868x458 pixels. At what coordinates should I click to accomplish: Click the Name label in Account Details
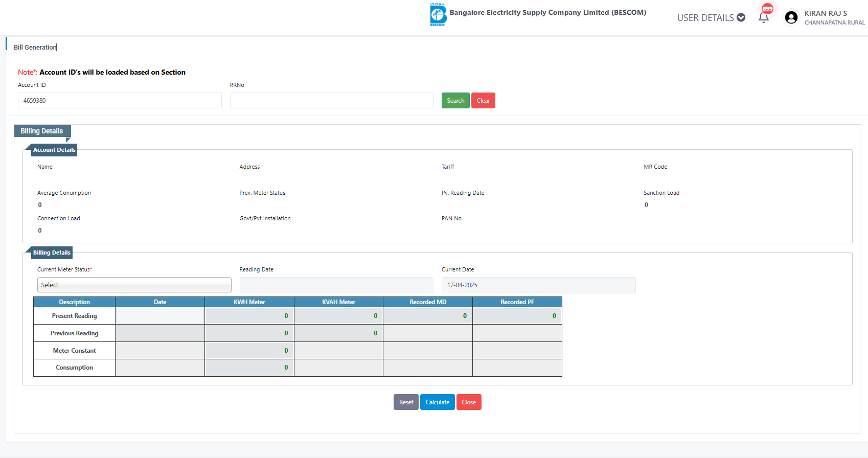pos(45,167)
